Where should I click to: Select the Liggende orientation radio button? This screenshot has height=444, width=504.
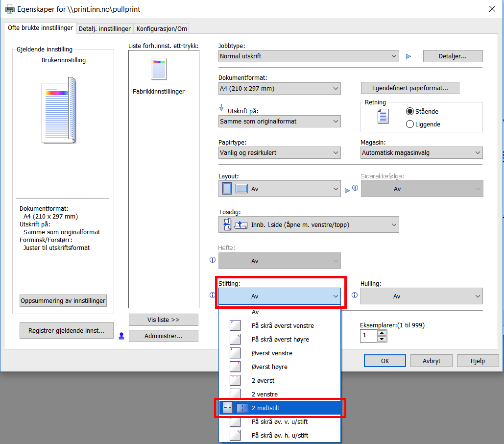pos(410,124)
